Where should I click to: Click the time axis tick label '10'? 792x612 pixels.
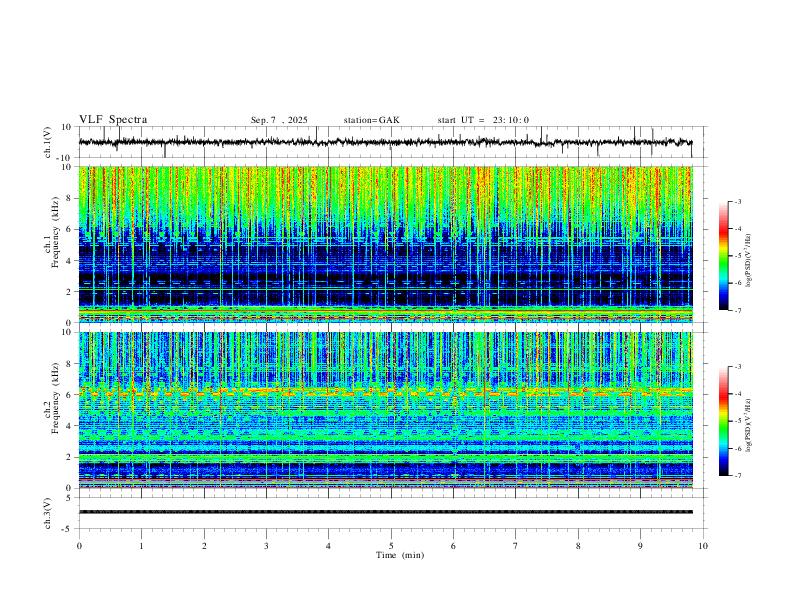tap(703, 546)
